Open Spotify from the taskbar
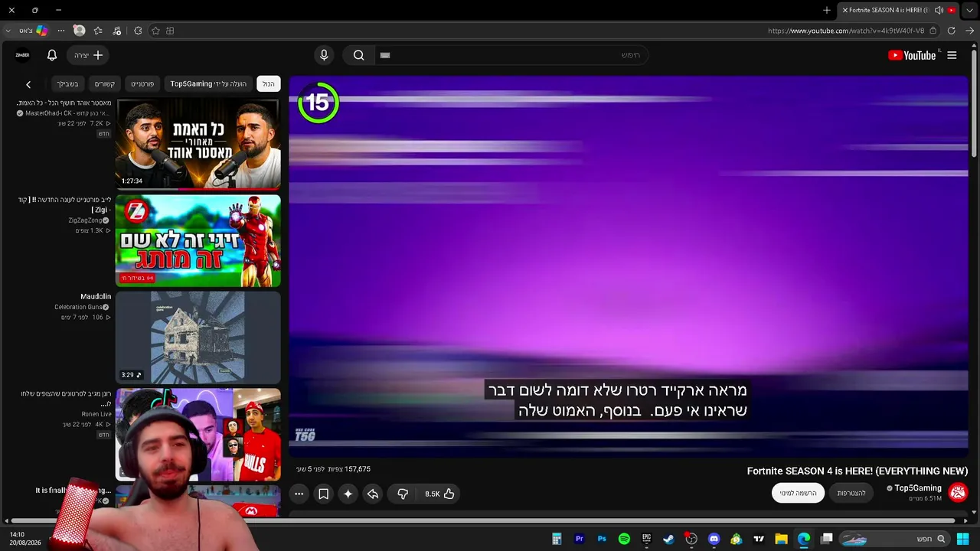980x551 pixels. [x=624, y=539]
